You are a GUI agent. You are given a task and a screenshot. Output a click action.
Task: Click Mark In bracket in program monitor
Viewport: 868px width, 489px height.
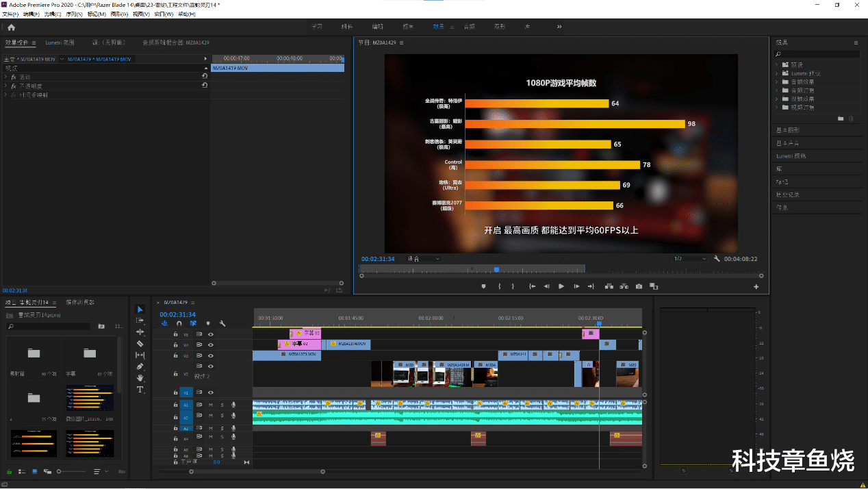point(500,286)
